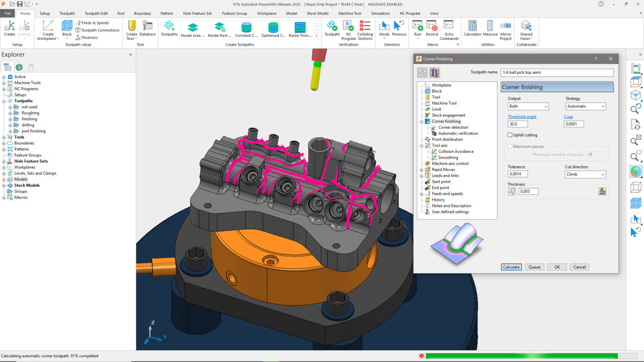Run toolpath Verification via the Toolpath icon

tap(332, 29)
